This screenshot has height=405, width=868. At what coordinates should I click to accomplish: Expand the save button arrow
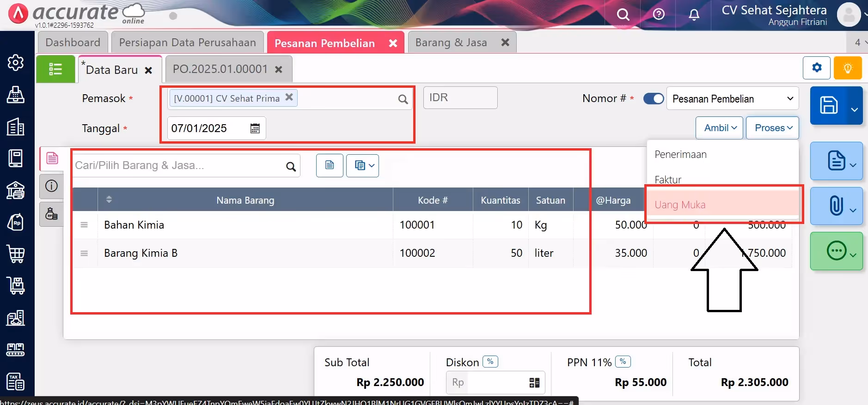[x=855, y=109]
